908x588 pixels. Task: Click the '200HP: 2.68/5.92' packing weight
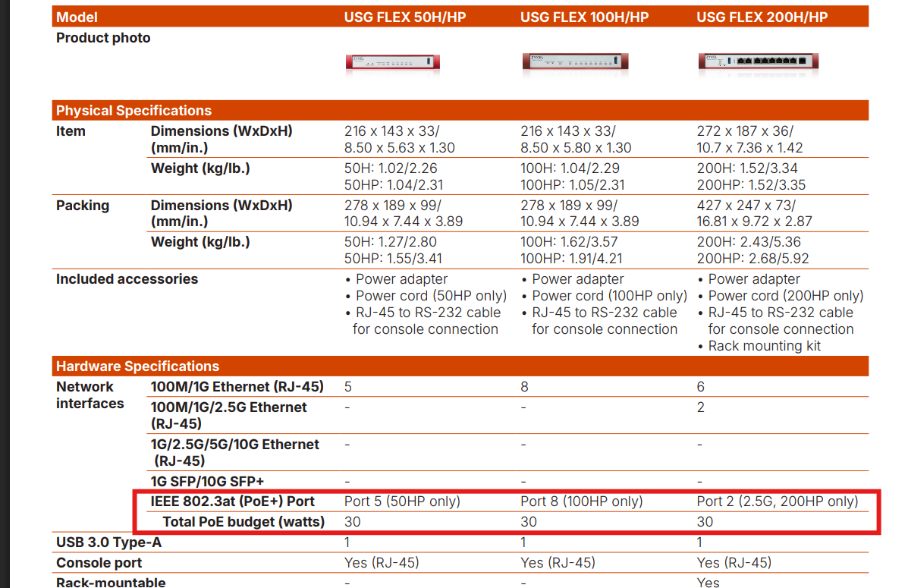(x=752, y=259)
